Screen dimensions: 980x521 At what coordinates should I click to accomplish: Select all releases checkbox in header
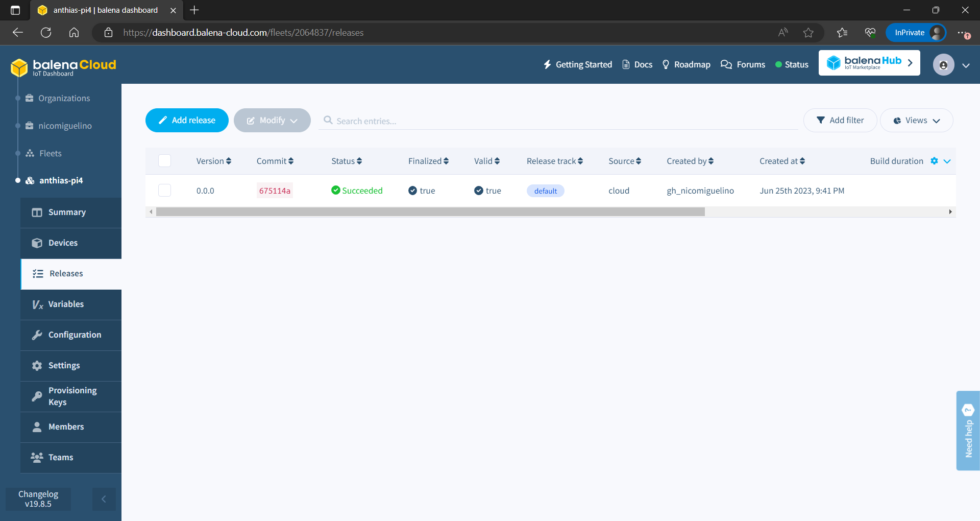point(164,161)
